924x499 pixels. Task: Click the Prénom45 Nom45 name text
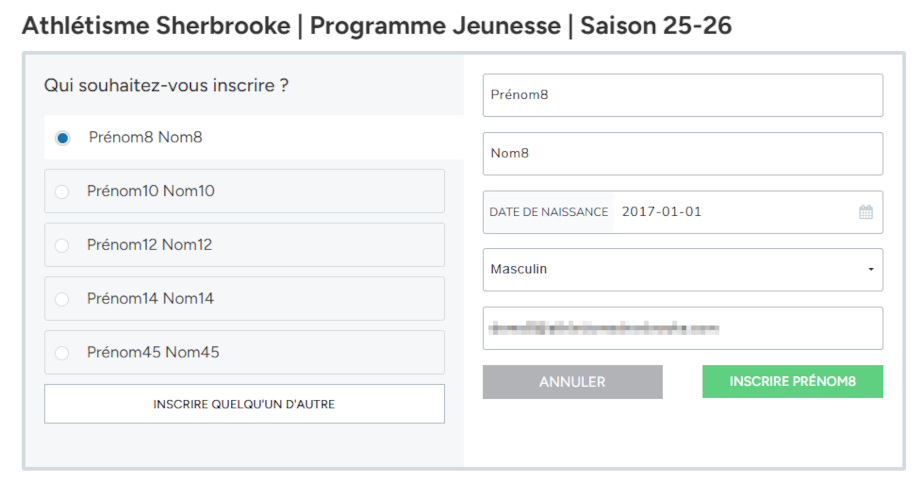pos(153,352)
